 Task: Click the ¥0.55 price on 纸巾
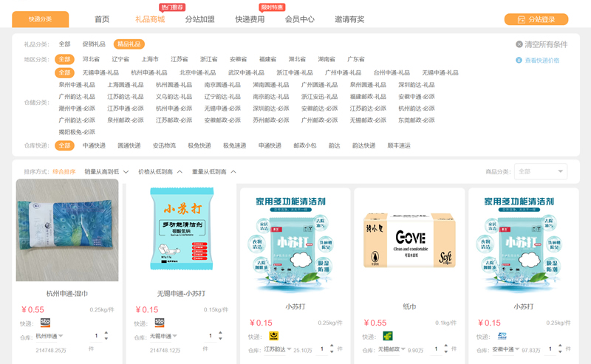375,323
